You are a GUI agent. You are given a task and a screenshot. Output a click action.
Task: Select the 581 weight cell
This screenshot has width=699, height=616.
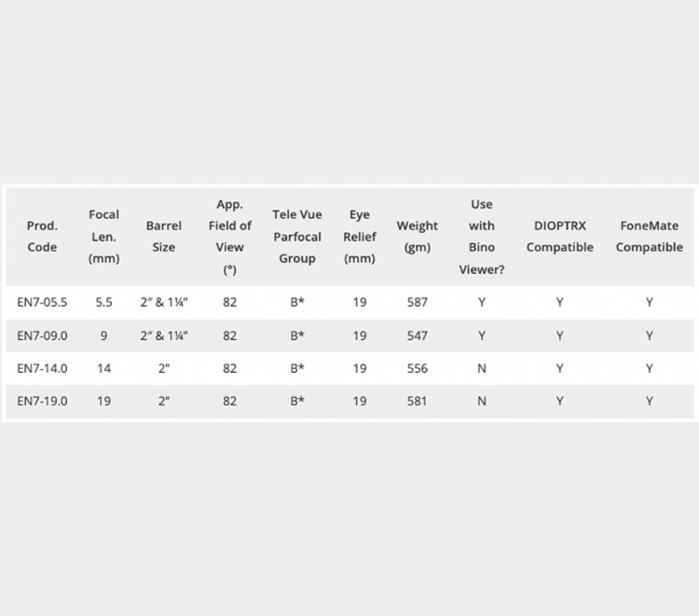417,401
